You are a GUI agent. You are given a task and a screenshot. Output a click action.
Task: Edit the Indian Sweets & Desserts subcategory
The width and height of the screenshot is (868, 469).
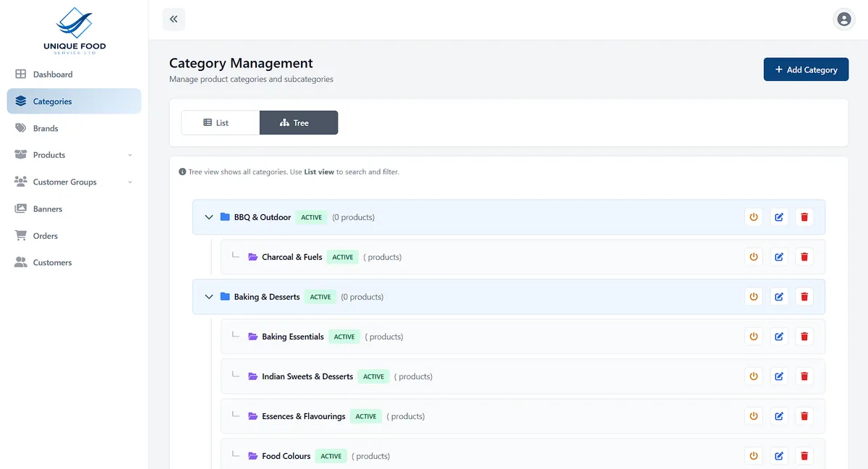[779, 376]
